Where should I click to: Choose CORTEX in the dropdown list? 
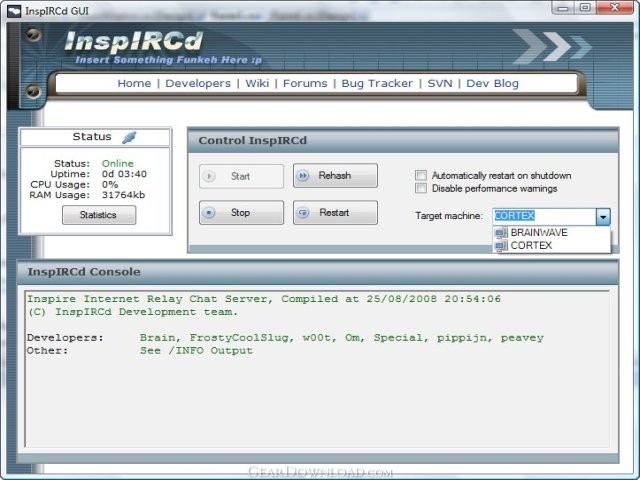[551, 246]
